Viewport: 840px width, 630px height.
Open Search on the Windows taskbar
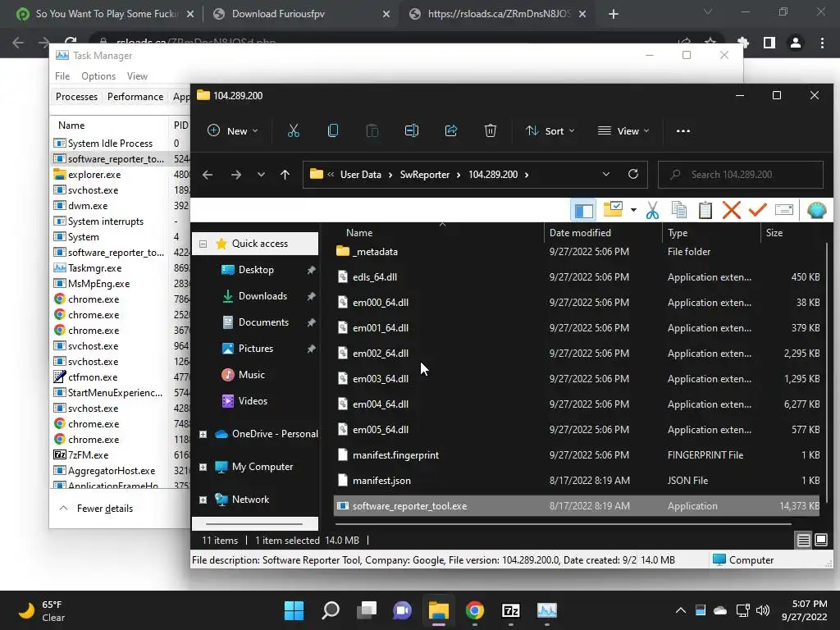click(331, 610)
